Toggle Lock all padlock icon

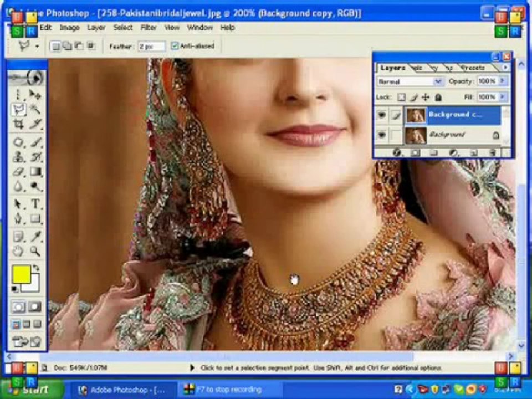point(438,98)
